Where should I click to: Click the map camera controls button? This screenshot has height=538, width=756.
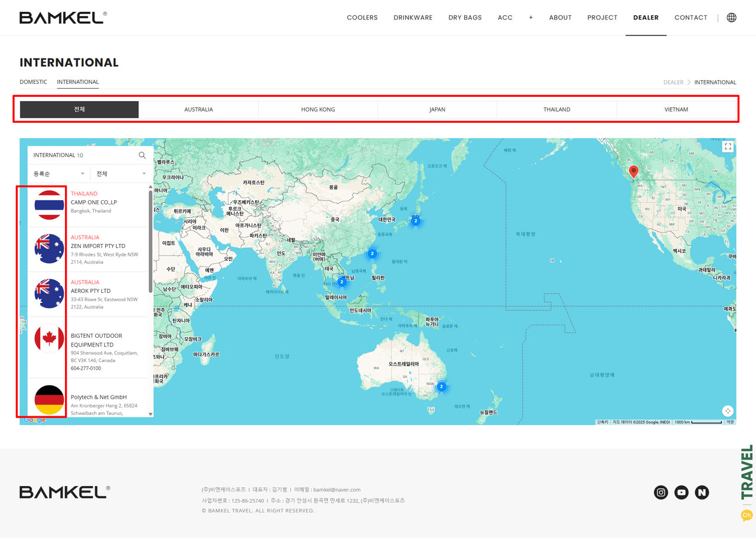728,411
